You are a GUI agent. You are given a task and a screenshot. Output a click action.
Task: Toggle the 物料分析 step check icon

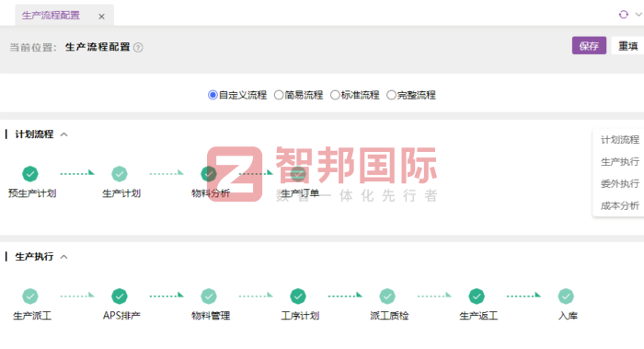click(x=209, y=173)
